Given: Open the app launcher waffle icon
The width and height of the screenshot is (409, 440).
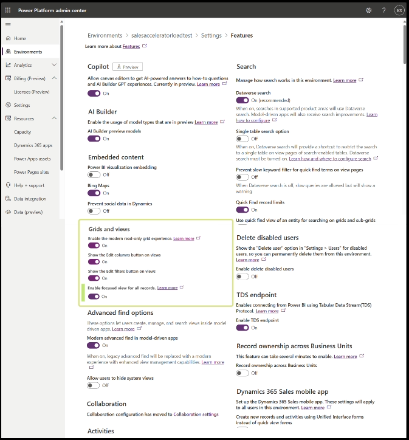Looking at the screenshot, I should coord(8,10).
